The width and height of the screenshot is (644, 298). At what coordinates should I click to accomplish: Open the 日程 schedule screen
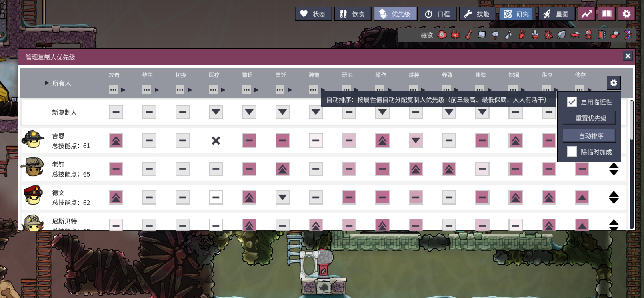point(438,14)
